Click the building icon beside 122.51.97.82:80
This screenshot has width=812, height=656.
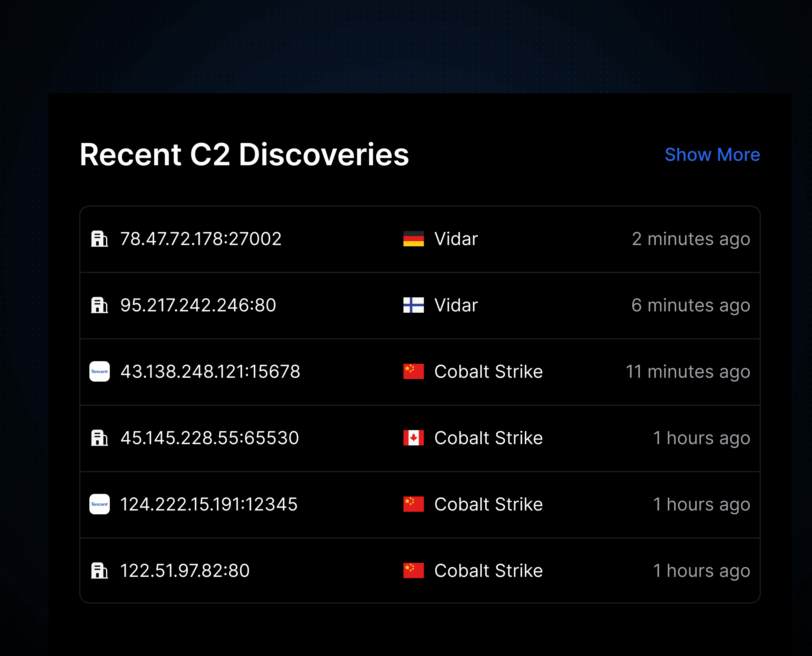click(99, 570)
